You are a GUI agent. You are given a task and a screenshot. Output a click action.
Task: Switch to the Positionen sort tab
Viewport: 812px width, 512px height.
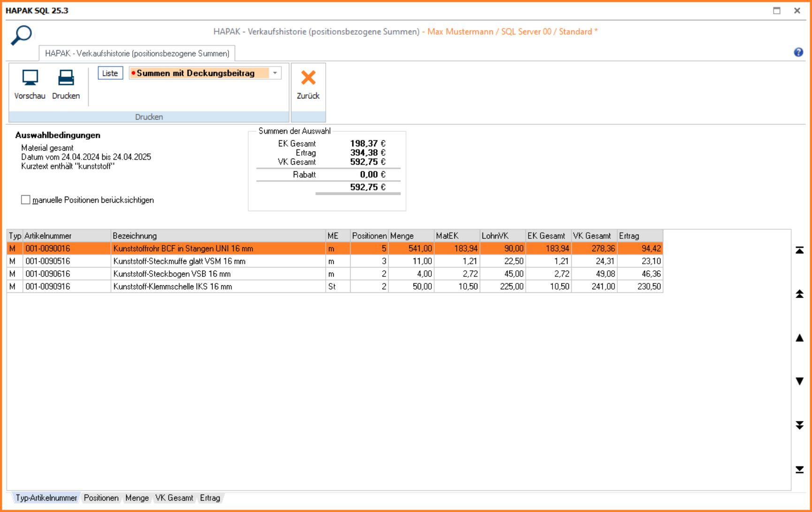coord(101,498)
